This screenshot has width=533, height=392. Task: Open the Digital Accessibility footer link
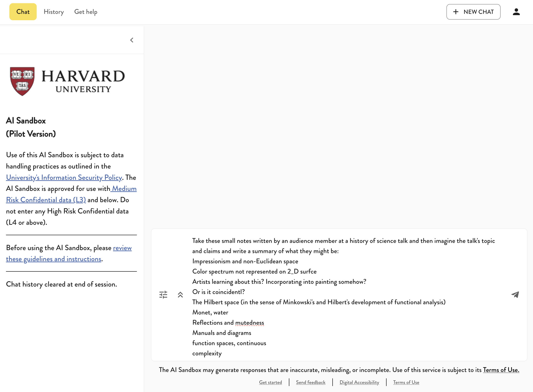coord(359,382)
